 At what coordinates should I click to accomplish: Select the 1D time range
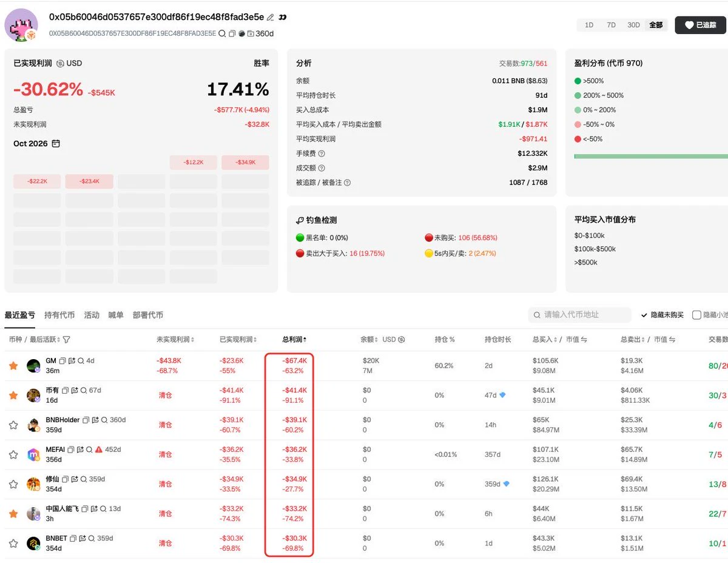point(589,25)
